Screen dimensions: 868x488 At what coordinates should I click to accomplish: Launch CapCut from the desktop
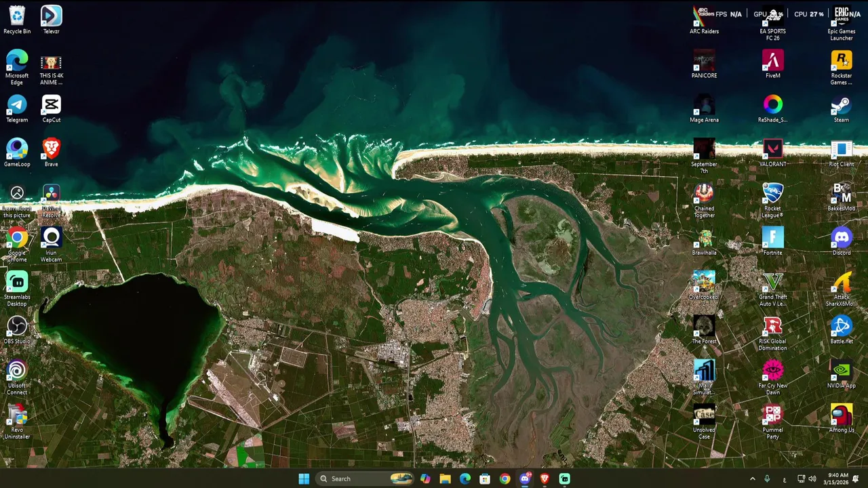point(51,108)
